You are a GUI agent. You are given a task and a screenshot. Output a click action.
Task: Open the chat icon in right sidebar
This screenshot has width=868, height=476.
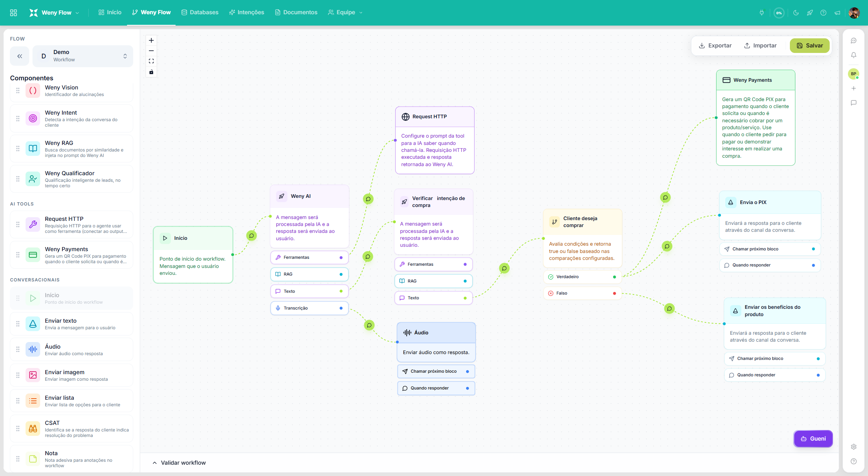(854, 41)
